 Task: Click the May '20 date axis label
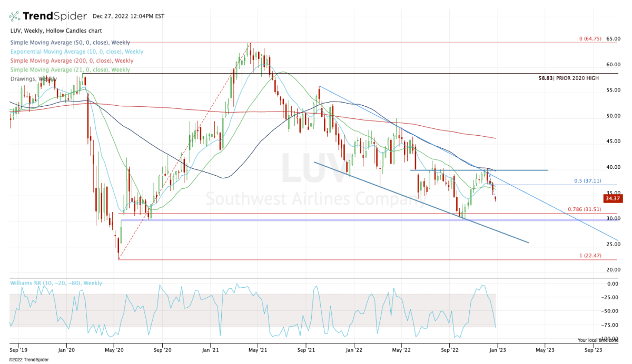(x=114, y=349)
